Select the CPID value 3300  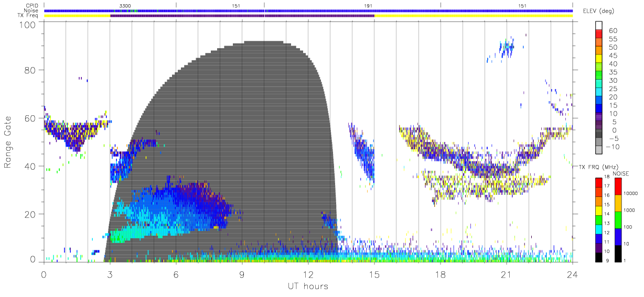tap(125, 5)
